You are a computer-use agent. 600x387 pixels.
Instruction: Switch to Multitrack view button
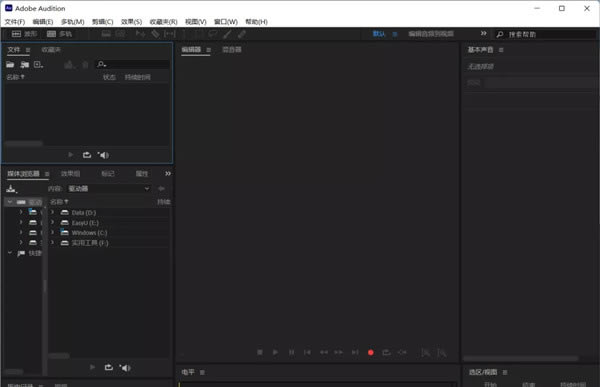59,34
